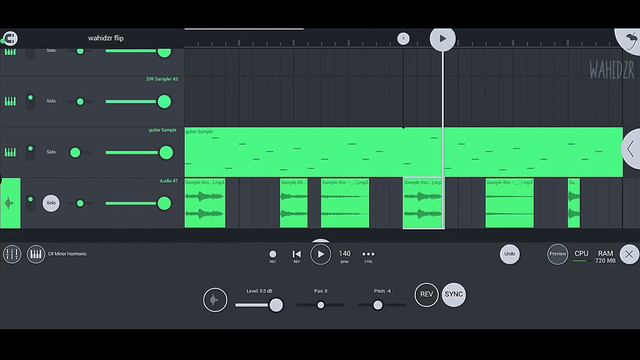Pull up the panel handle above Play button
The width and height of the screenshot is (640, 360).
320,241
